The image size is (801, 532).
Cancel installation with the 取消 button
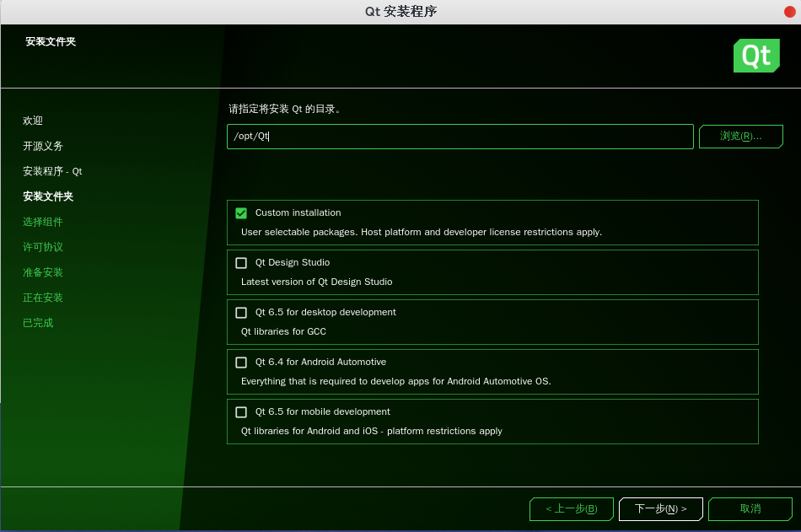(750, 509)
